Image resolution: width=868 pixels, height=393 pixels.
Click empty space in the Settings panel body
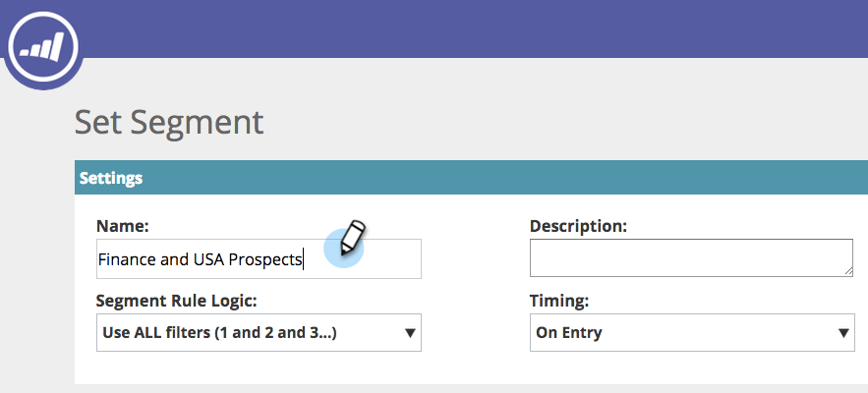[472, 364]
